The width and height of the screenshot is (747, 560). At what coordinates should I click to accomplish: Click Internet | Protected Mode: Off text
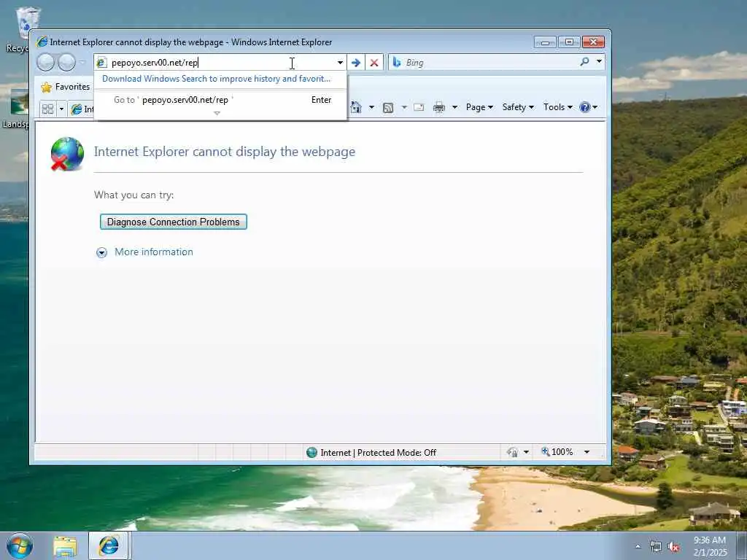(379, 452)
